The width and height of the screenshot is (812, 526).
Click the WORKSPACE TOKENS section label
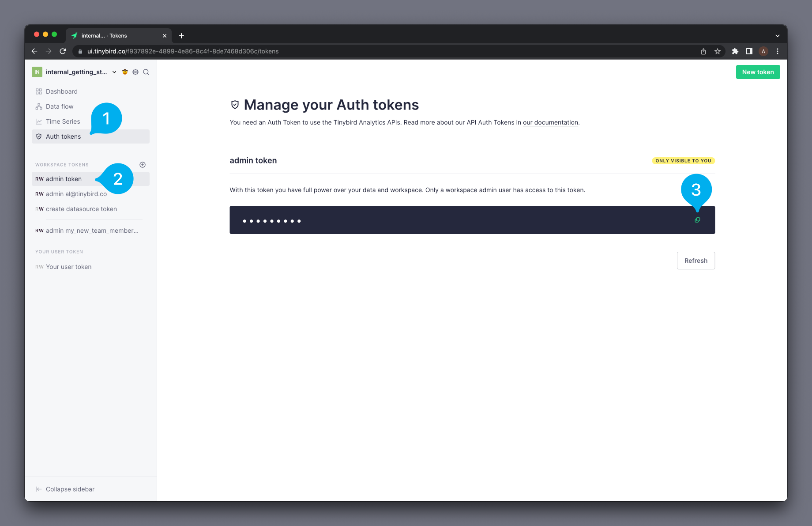62,165
